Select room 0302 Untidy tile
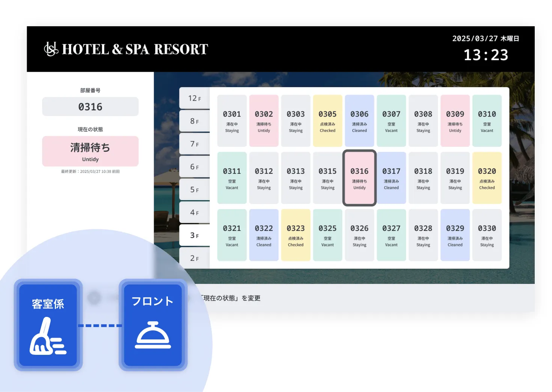 pyautogui.click(x=264, y=121)
